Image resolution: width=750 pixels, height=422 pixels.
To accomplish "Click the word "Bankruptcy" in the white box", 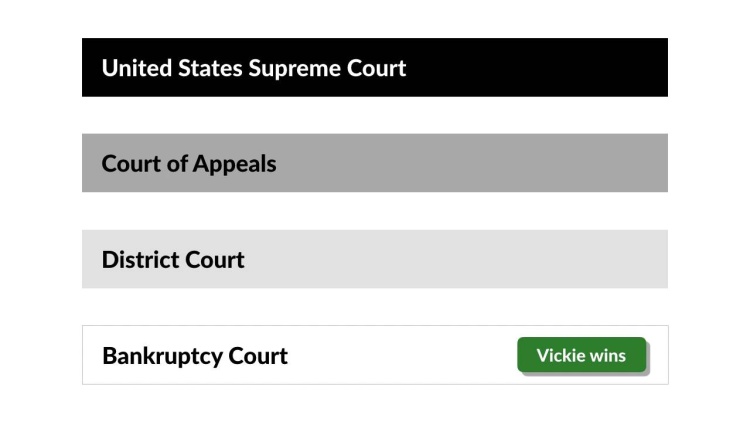I will pos(163,357).
